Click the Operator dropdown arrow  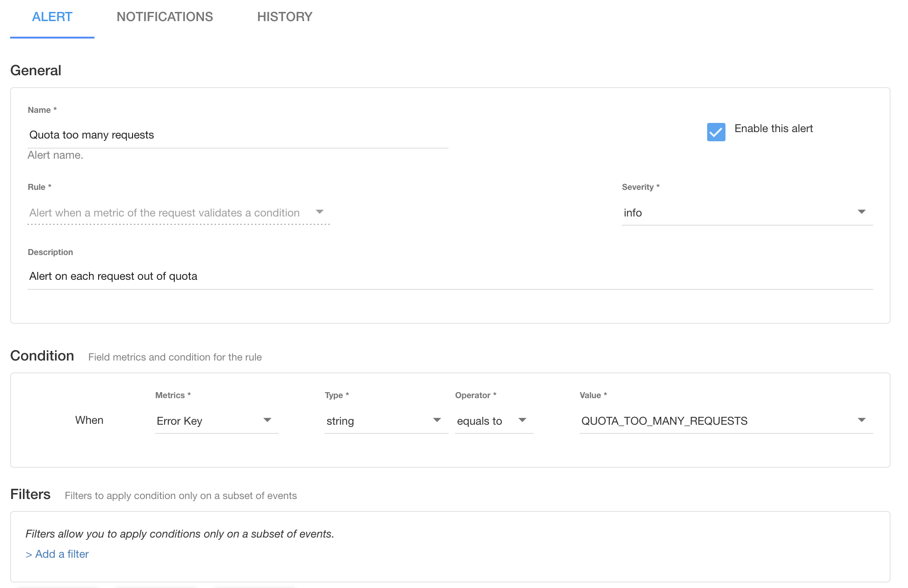[x=522, y=420]
